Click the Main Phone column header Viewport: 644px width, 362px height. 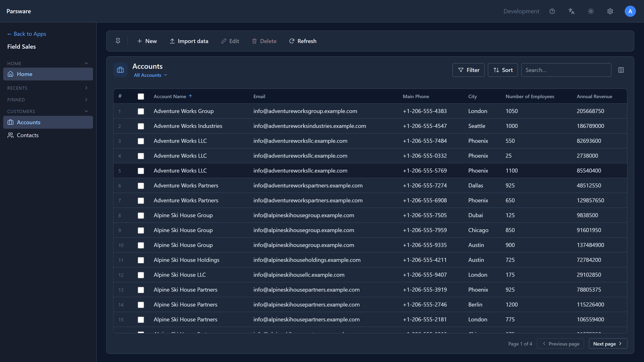[416, 96]
